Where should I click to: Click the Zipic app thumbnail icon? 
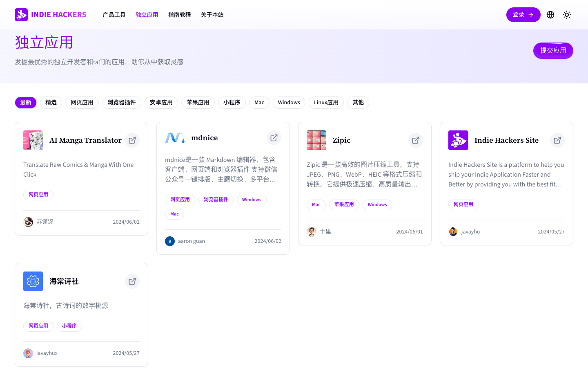tap(316, 140)
